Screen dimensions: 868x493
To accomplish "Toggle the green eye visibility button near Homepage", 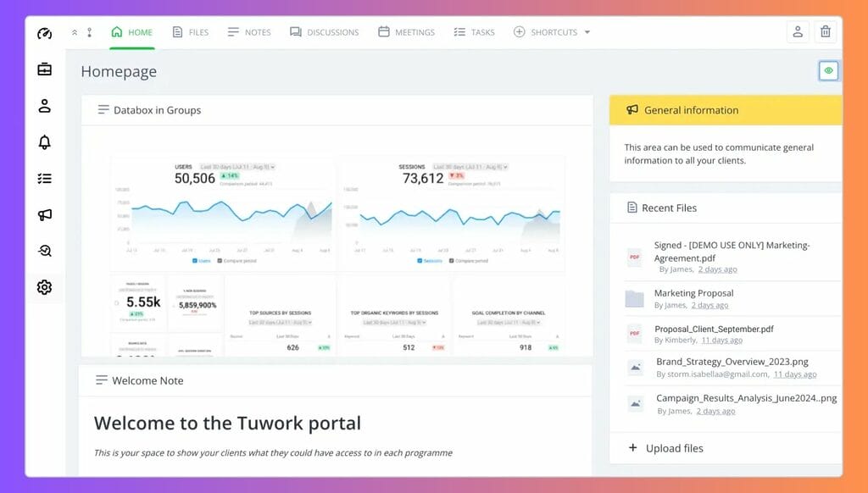I will [827, 70].
